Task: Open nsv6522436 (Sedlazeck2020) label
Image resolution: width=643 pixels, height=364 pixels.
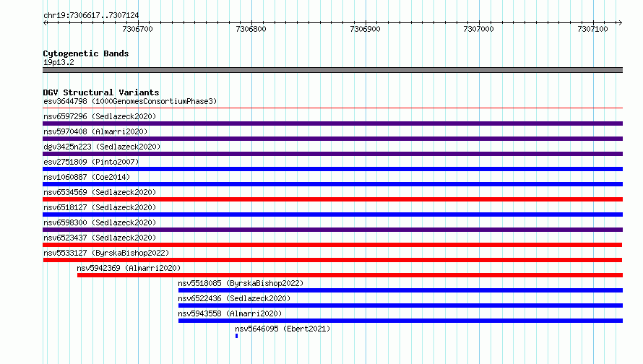Action: [x=234, y=298]
